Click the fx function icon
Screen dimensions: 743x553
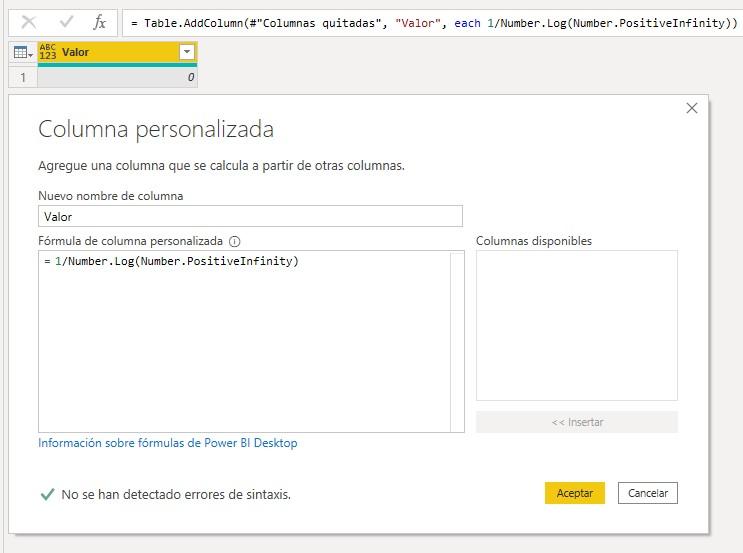tap(99, 21)
